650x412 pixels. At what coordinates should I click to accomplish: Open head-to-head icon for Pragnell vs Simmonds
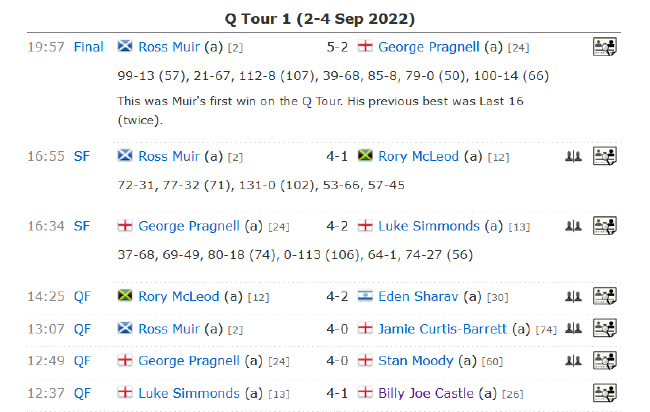(573, 226)
